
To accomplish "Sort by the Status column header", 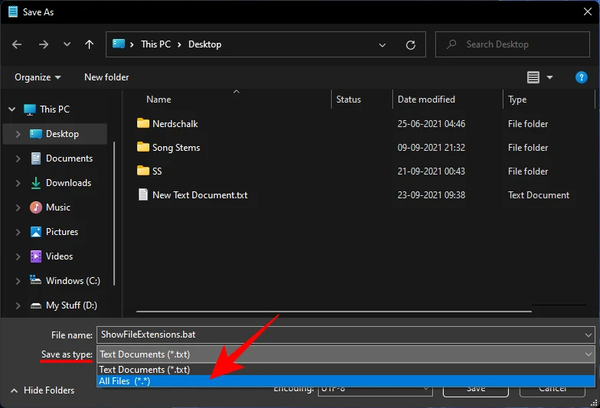I will (x=348, y=100).
